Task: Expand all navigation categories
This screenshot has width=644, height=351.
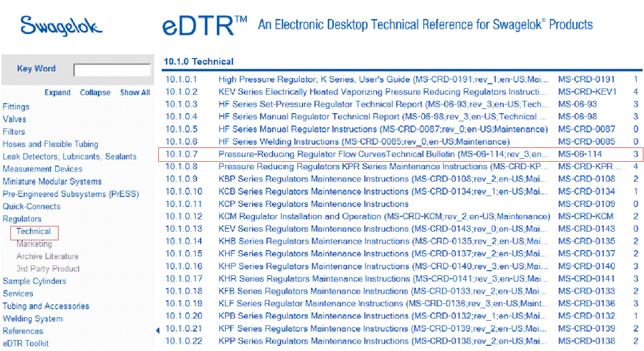Action: click(x=57, y=93)
